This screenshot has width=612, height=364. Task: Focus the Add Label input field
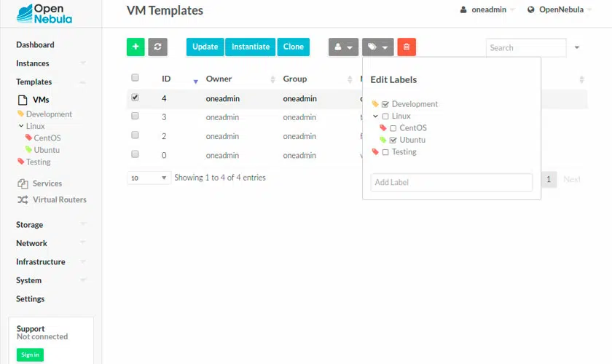pyautogui.click(x=452, y=182)
